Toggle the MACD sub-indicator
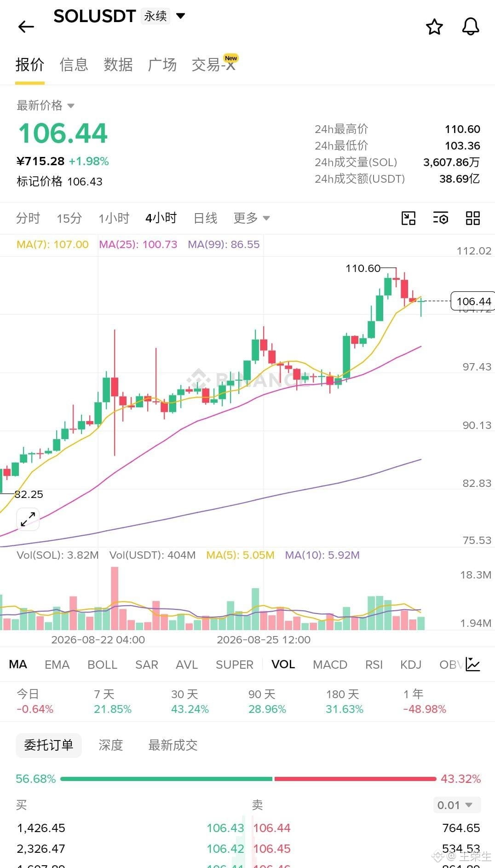 [330, 665]
